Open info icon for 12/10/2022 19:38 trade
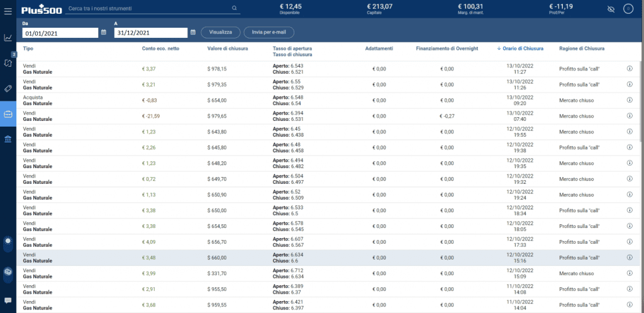 629,147
